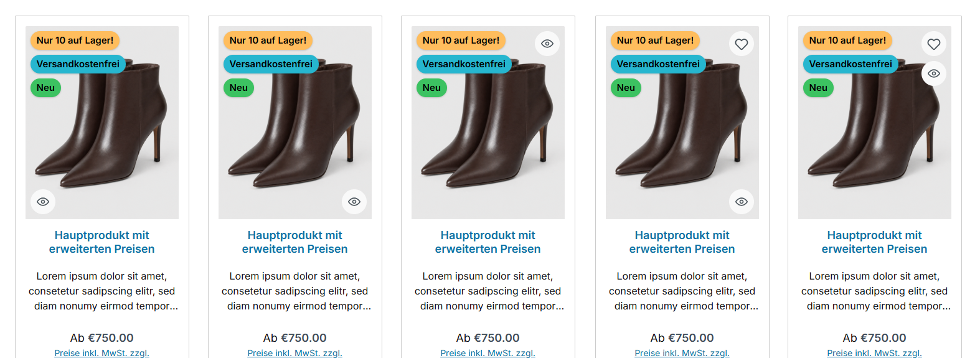
Task: Open second product's title link
Action: click(x=295, y=242)
